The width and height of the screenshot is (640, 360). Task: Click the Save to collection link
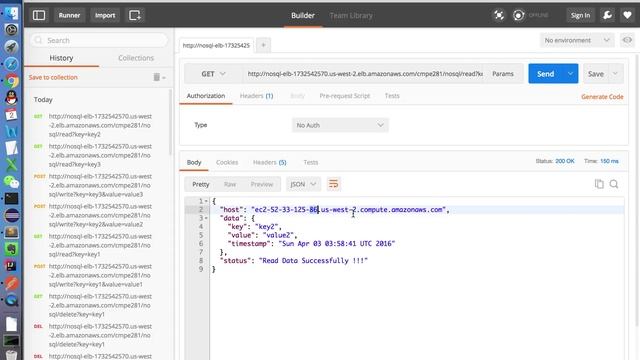point(53,77)
